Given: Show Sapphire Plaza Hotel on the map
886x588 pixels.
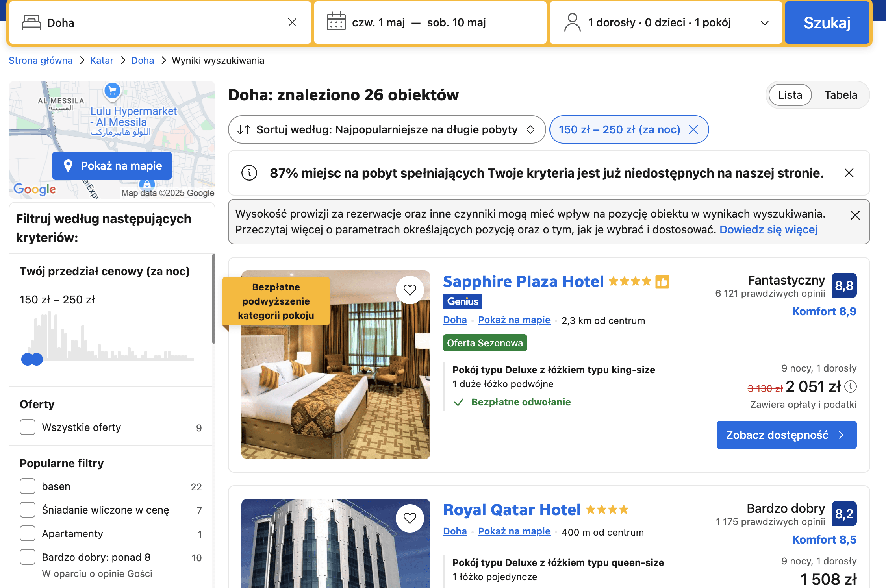Looking at the screenshot, I should pyautogui.click(x=514, y=320).
